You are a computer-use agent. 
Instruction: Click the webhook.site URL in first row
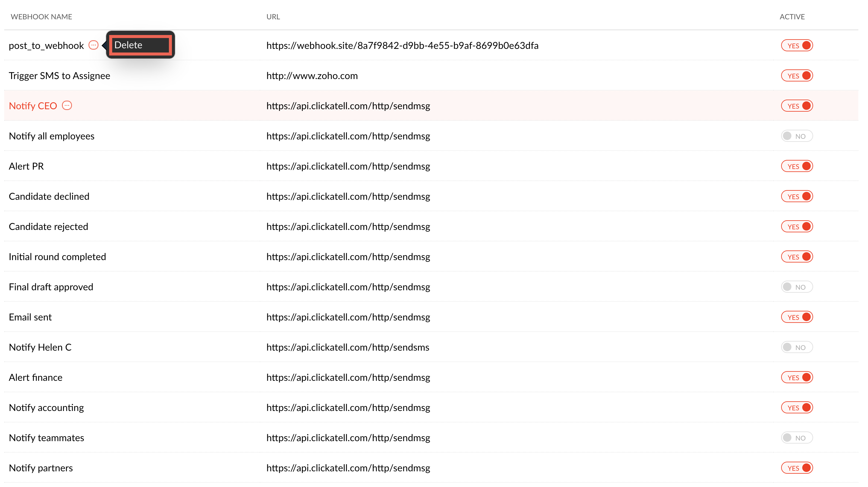[x=402, y=46]
